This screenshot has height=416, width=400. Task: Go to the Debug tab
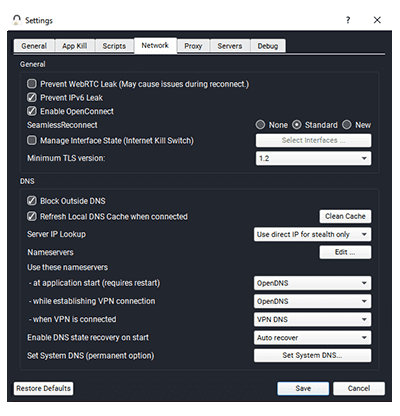pos(268,46)
